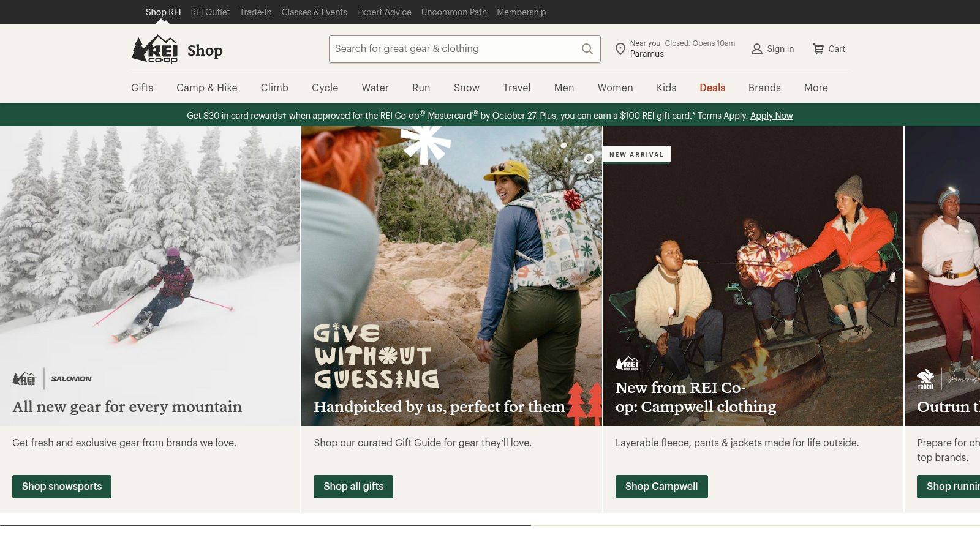This screenshot has width=980, height=551.
Task: Click the NEW ARRIVAL badge
Action: click(x=636, y=154)
